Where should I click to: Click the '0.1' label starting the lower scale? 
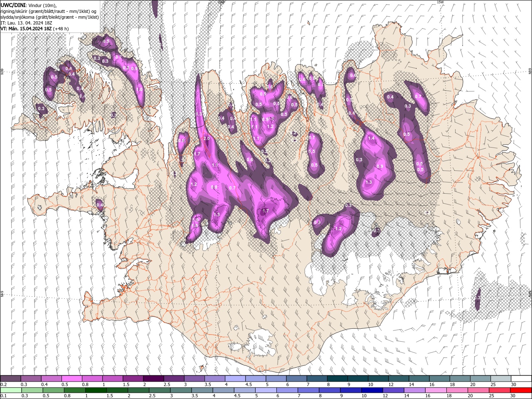pyautogui.click(x=4, y=396)
